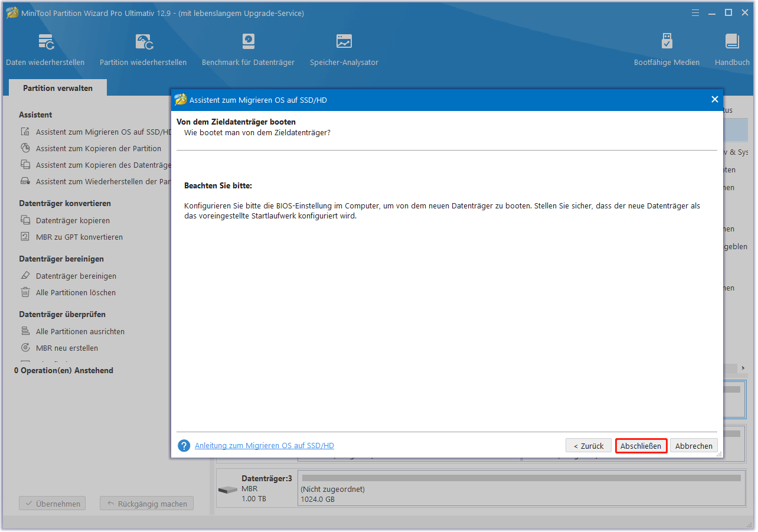Open the title bar hamburger menu
This screenshot has width=758, height=532.
point(695,12)
